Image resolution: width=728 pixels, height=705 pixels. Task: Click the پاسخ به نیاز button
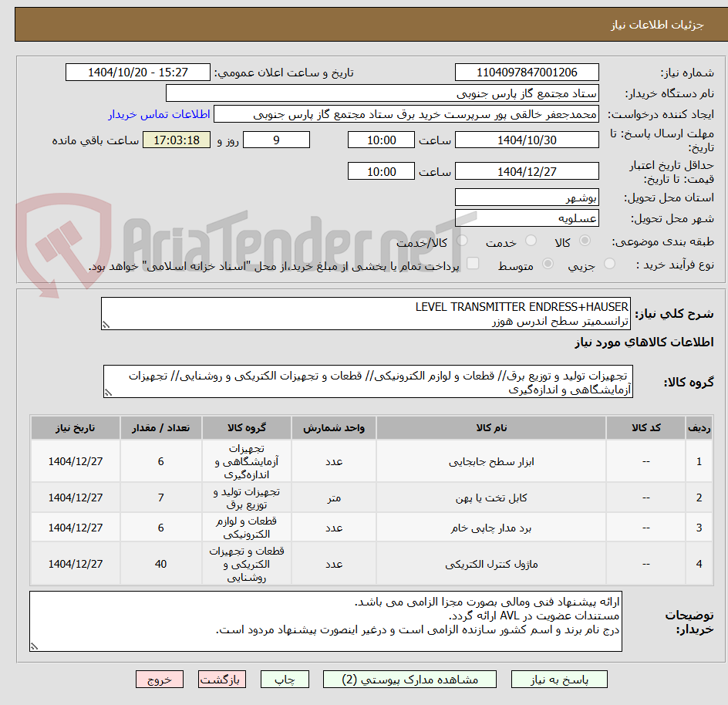tap(559, 680)
